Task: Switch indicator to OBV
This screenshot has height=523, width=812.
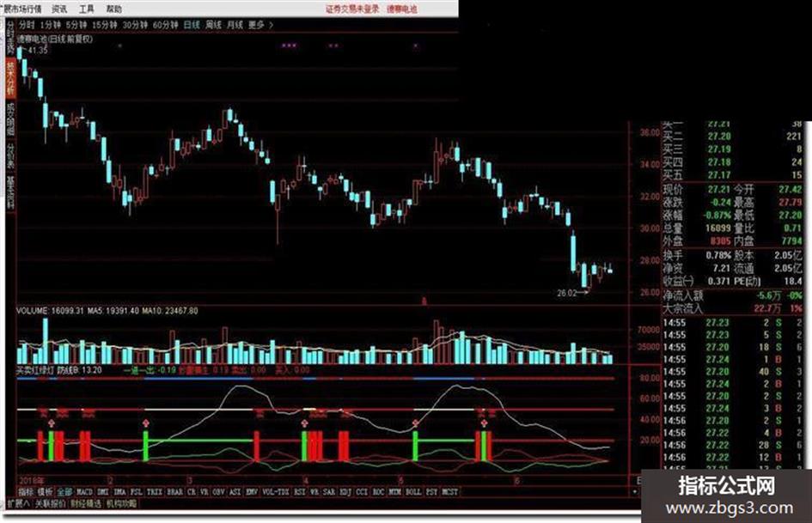Action: tap(218, 492)
